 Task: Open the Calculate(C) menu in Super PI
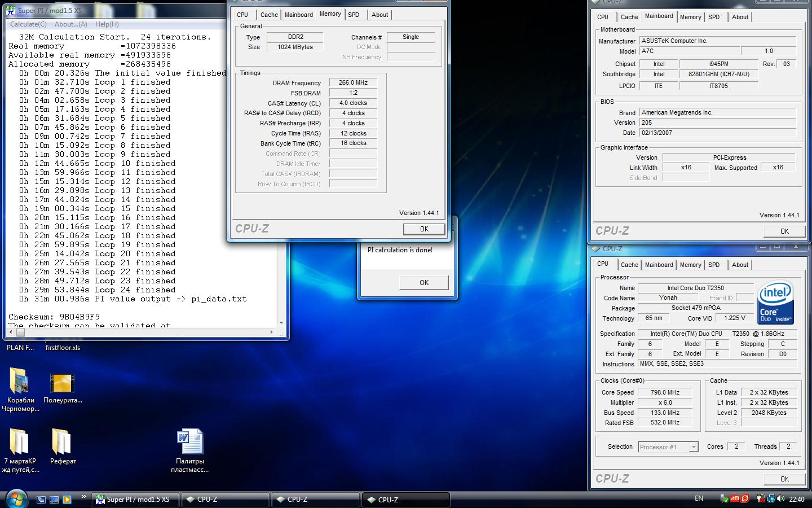coord(28,24)
